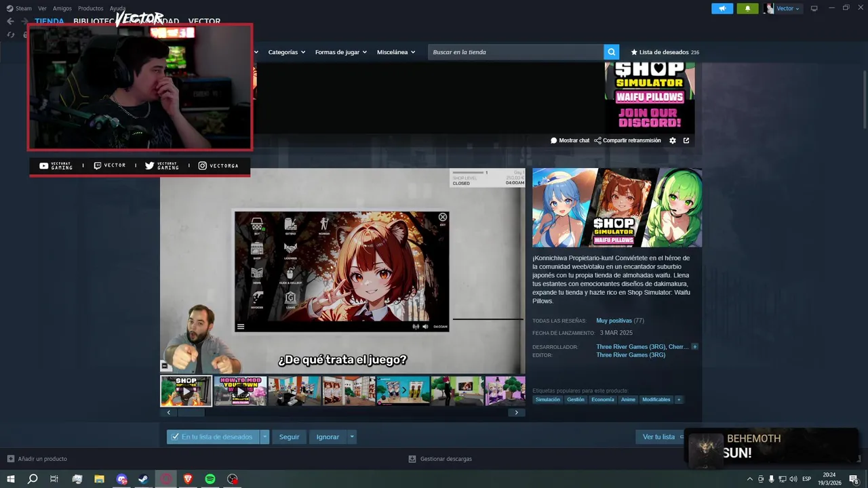868x488 pixels.
Task: Click the Simulación tag
Action: pos(548,400)
